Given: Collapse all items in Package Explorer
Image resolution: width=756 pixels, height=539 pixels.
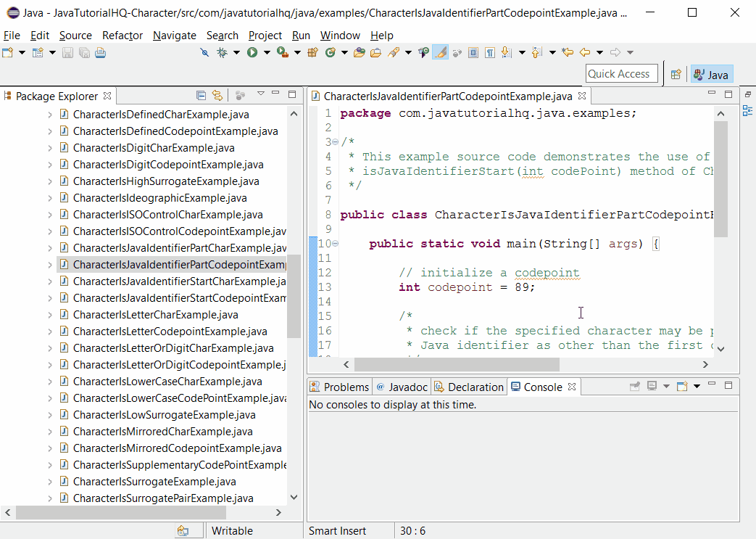Looking at the screenshot, I should (201, 95).
